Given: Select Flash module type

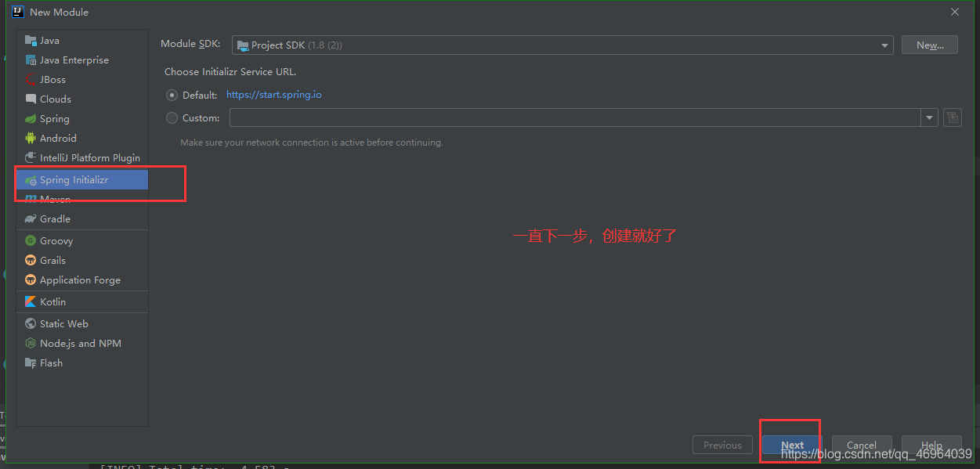Looking at the screenshot, I should pyautogui.click(x=82, y=363).
